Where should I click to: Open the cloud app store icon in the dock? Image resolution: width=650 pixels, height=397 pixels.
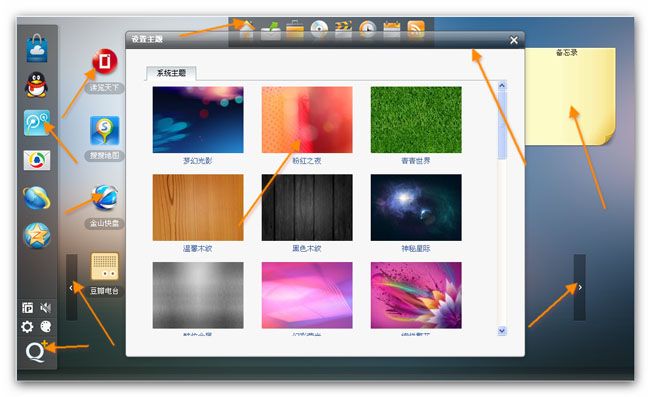(x=37, y=48)
